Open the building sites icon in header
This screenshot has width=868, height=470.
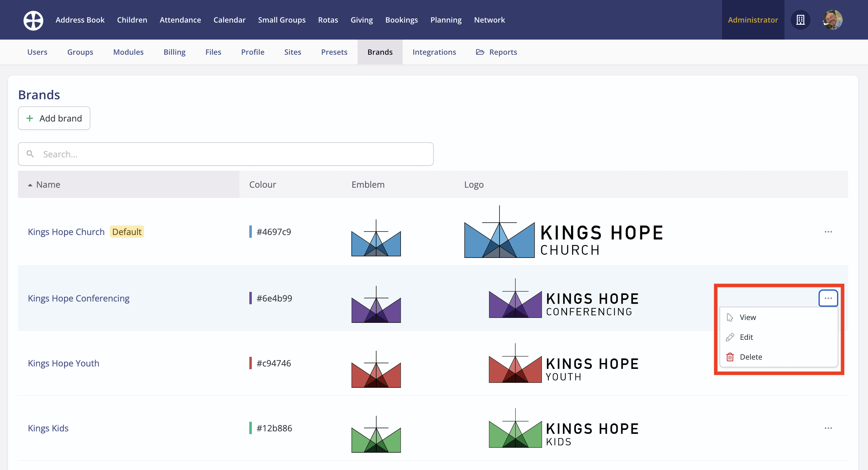(800, 20)
